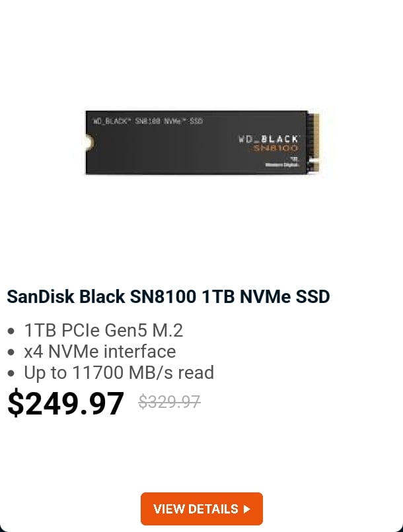The image size is (403, 532).
Task: Click the View Details button
Action: coord(201,509)
